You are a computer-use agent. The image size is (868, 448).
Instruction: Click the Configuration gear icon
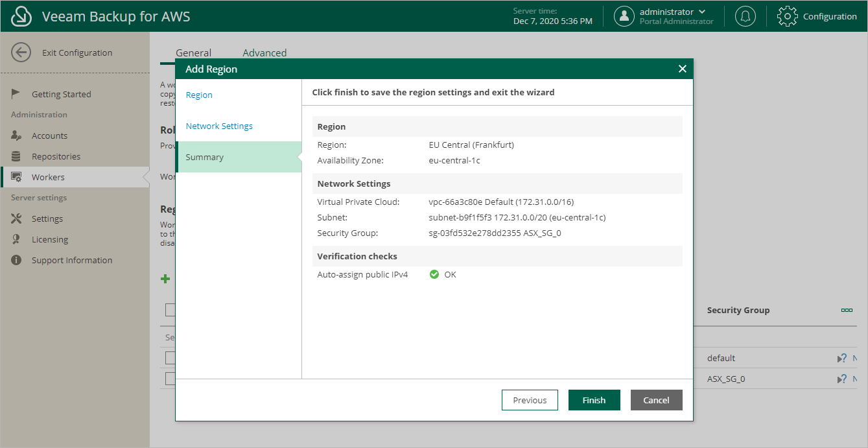click(x=787, y=16)
